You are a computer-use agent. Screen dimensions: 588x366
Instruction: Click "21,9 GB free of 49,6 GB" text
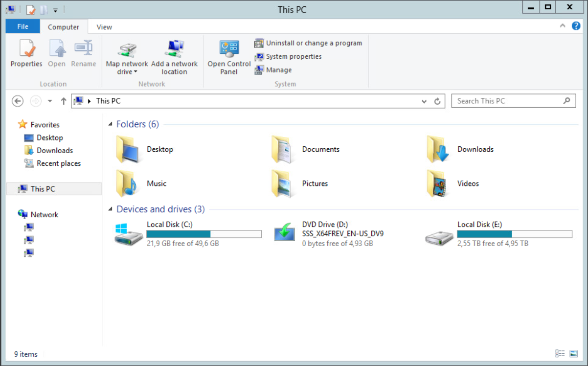(x=183, y=243)
